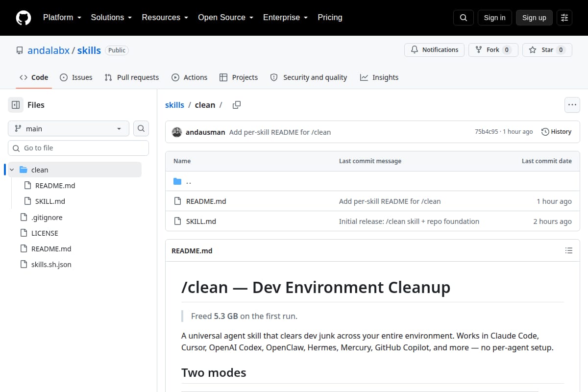588x392 pixels.
Task: Click the SKILL.md file icon in table
Action: (x=177, y=221)
